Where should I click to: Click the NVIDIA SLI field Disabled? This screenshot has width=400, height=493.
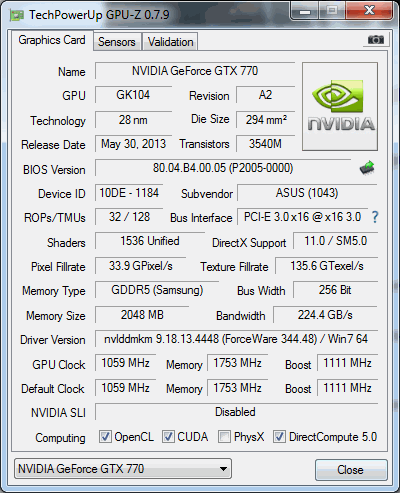(236, 412)
